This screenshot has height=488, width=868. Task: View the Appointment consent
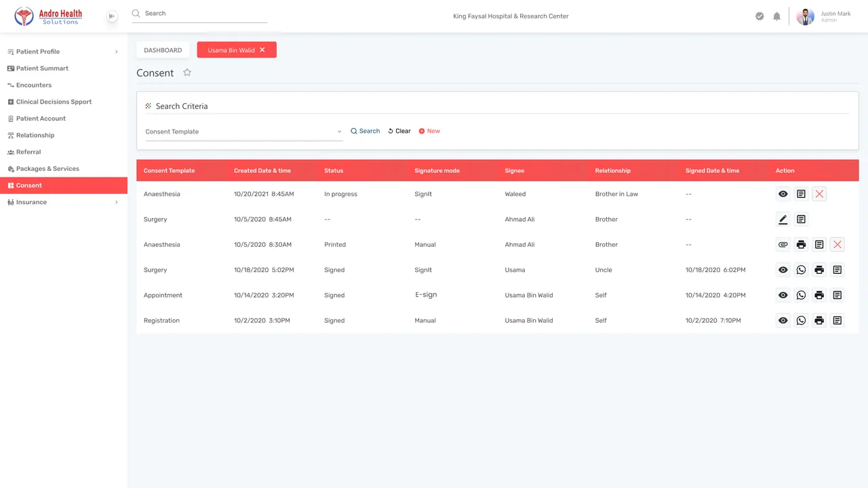(783, 296)
